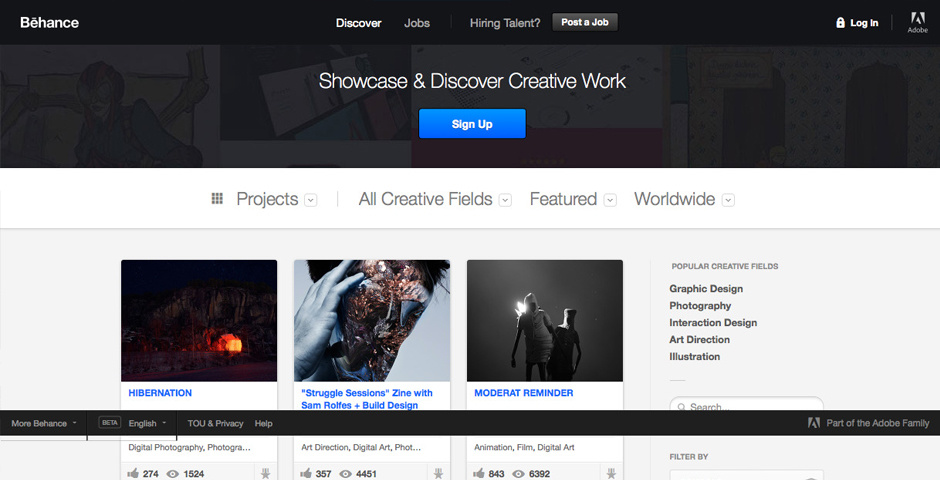Open the Featured sort dropdown

(x=610, y=200)
